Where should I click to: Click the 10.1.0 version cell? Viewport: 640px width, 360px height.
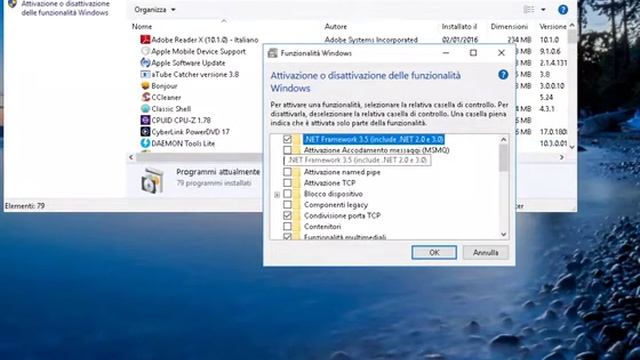pos(549,40)
